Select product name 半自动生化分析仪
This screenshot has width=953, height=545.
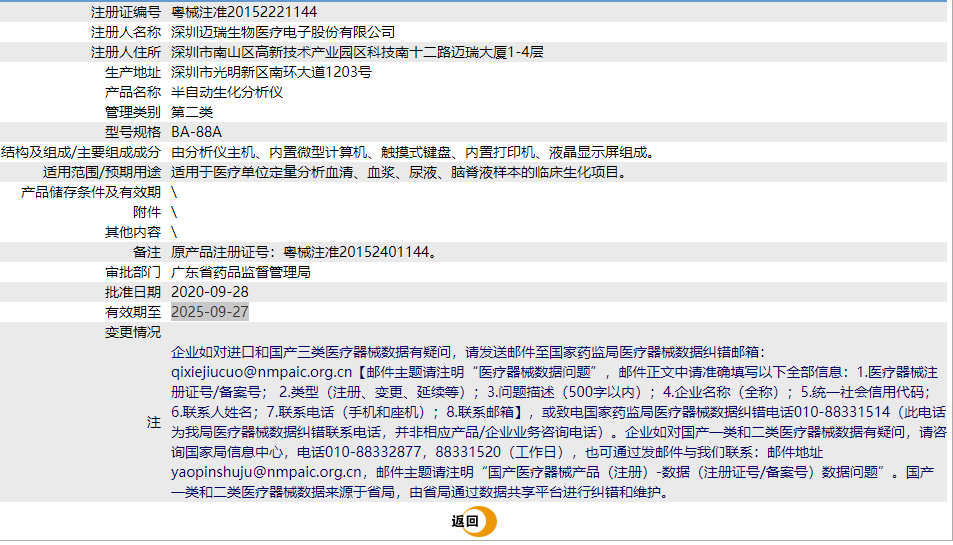coord(227,92)
